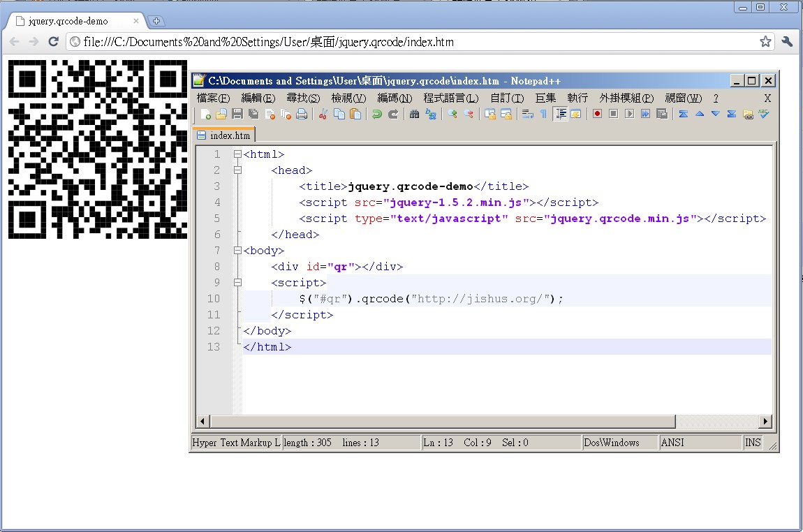The image size is (803, 532).
Task: Zoom out using the magnifier minus icon
Action: 469,114
